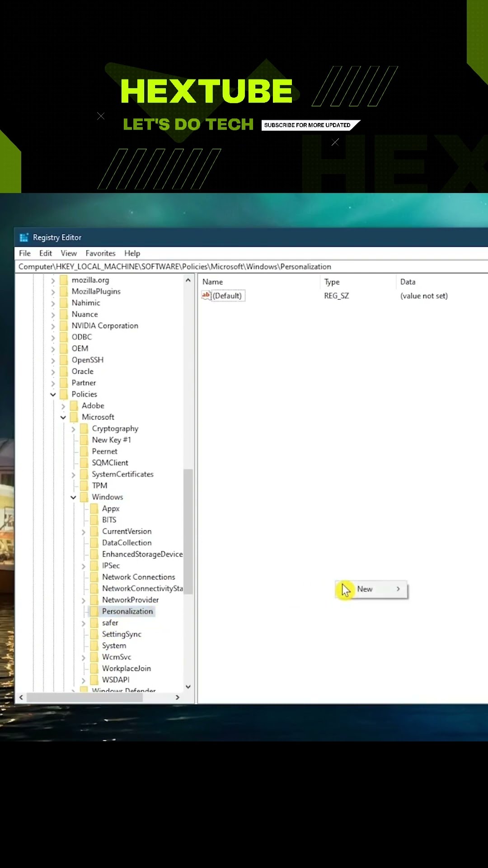This screenshot has height=868, width=488.
Task: Select the SettingSync key
Action: coord(122,634)
